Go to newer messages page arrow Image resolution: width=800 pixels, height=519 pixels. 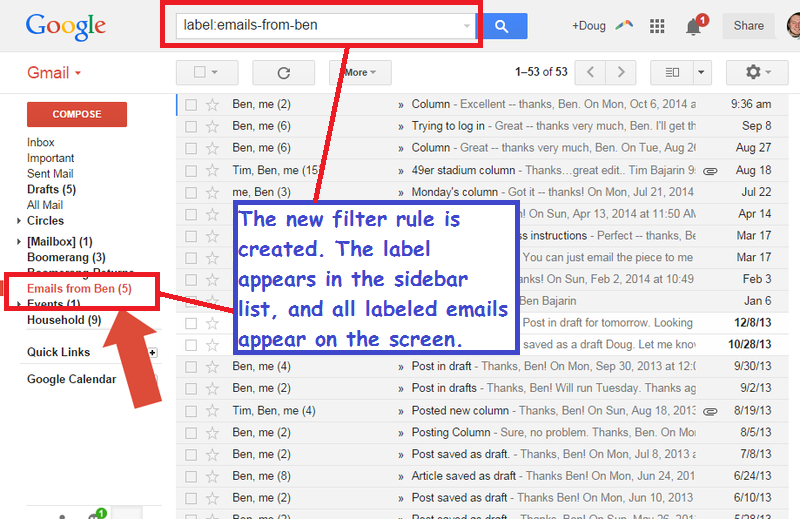coord(590,72)
